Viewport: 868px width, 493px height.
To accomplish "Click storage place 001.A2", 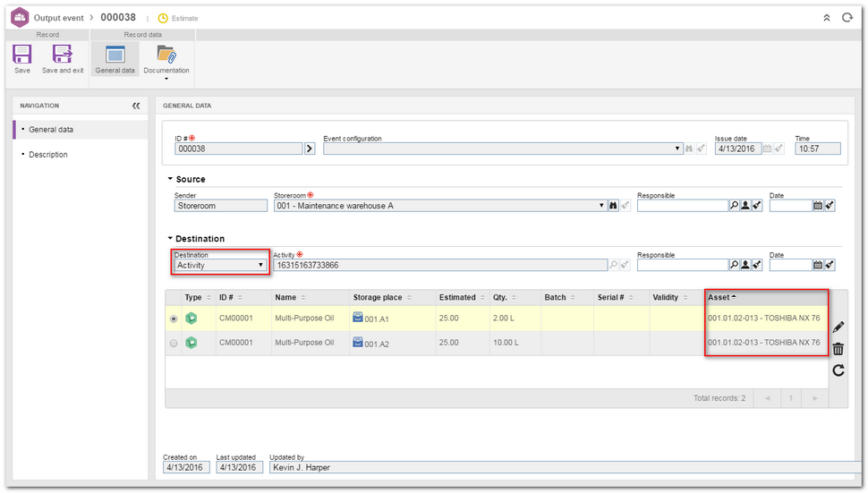I will [x=377, y=344].
